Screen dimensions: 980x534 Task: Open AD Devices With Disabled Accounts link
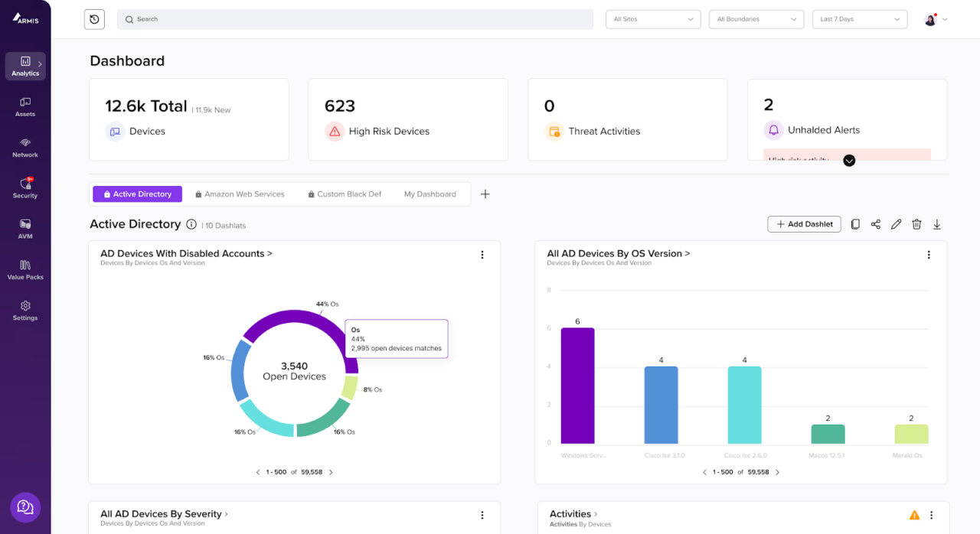click(186, 253)
